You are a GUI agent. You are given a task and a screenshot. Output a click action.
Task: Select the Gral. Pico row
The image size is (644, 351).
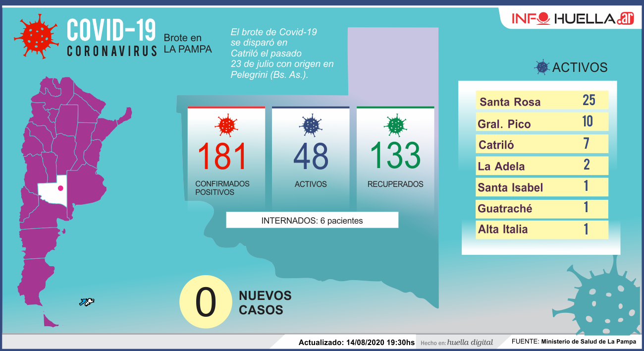pyautogui.click(x=541, y=122)
